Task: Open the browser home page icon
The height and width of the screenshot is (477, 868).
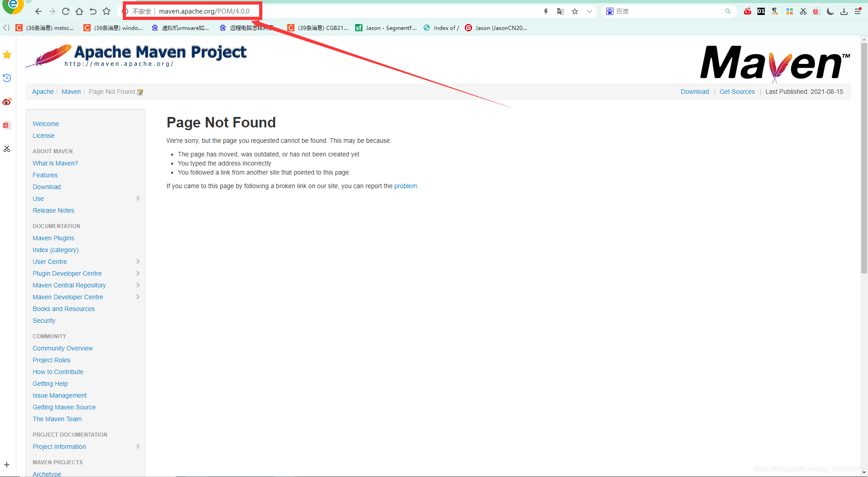Action: click(79, 11)
